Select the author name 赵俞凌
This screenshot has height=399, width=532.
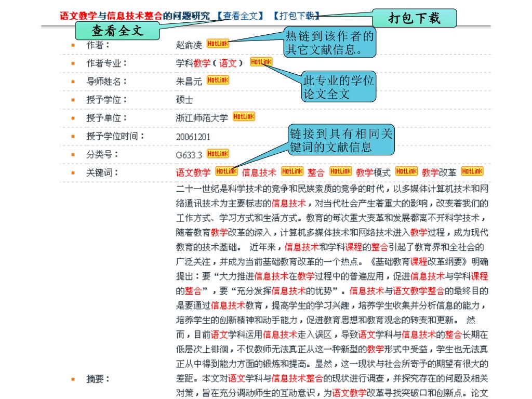pyautogui.click(x=189, y=45)
